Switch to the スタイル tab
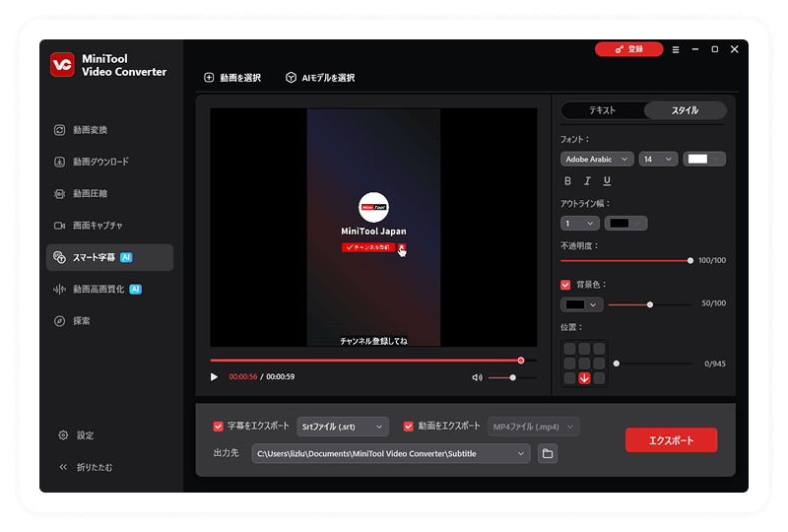Screen dimensions: 788x532 coord(685,110)
